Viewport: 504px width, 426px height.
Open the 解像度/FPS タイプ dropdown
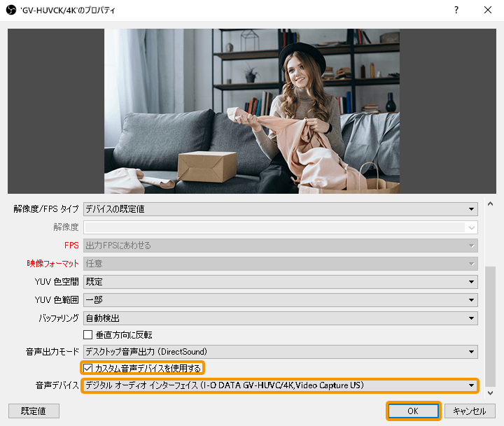(280, 209)
